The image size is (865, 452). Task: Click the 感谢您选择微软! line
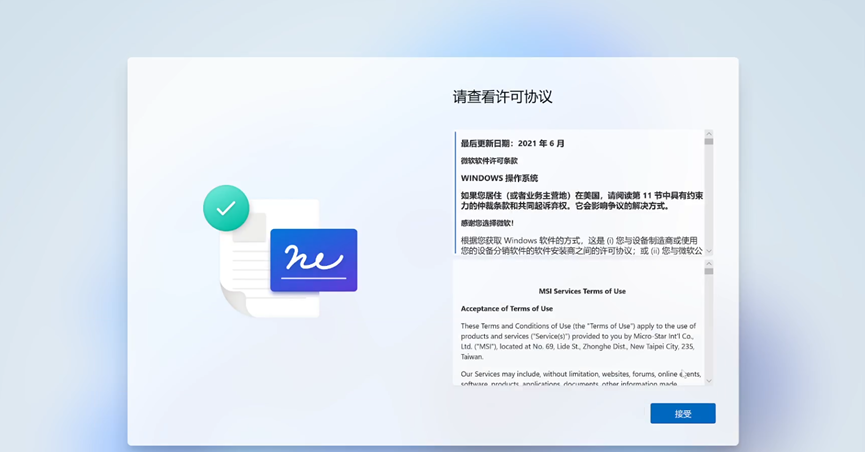coord(486,223)
